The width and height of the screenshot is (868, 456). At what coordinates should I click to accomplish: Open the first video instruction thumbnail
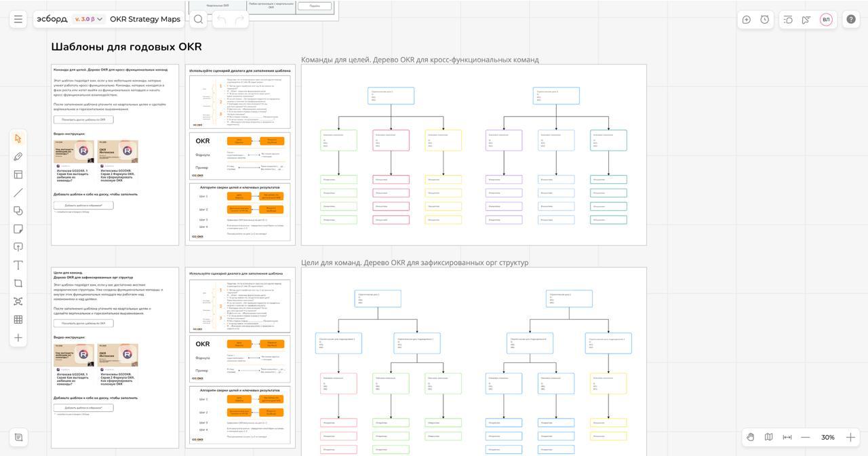point(74,151)
